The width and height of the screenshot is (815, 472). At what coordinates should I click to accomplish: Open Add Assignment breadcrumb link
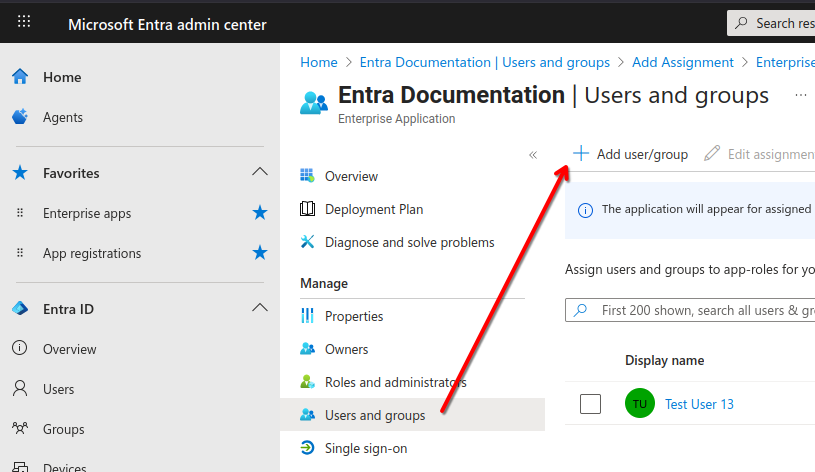682,62
